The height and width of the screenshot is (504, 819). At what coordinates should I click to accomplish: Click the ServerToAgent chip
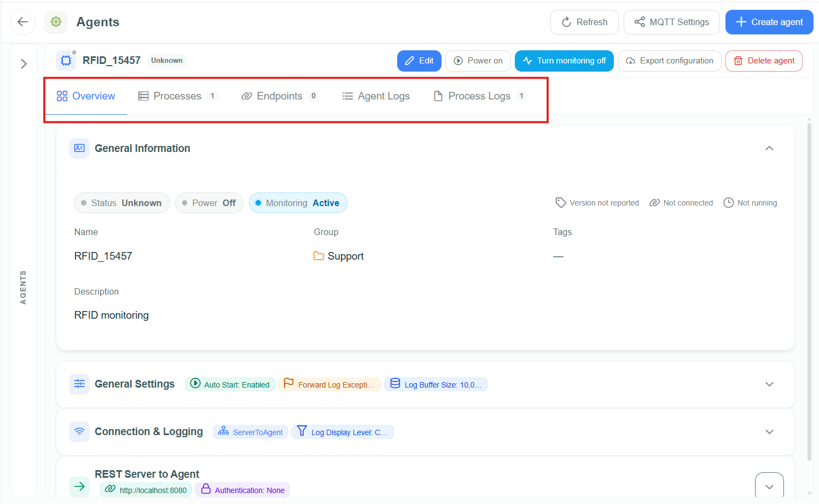(x=251, y=432)
